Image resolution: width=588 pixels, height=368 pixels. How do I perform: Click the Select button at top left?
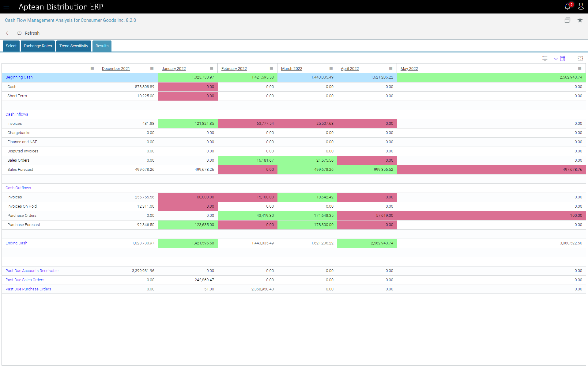coord(11,46)
